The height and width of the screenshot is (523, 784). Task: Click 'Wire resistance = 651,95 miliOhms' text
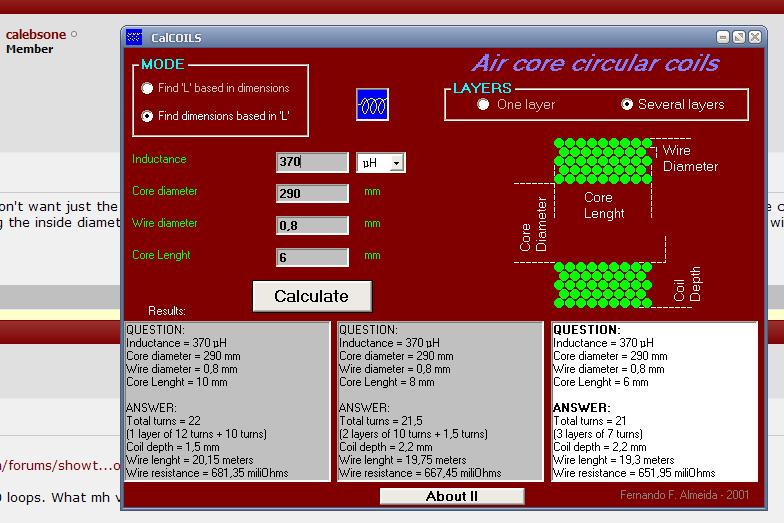click(x=634, y=473)
